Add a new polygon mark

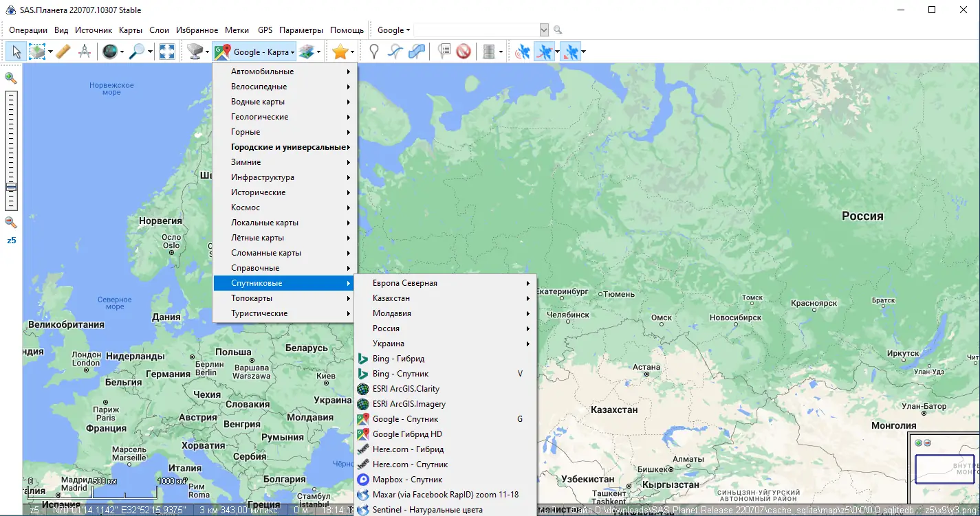pos(417,52)
